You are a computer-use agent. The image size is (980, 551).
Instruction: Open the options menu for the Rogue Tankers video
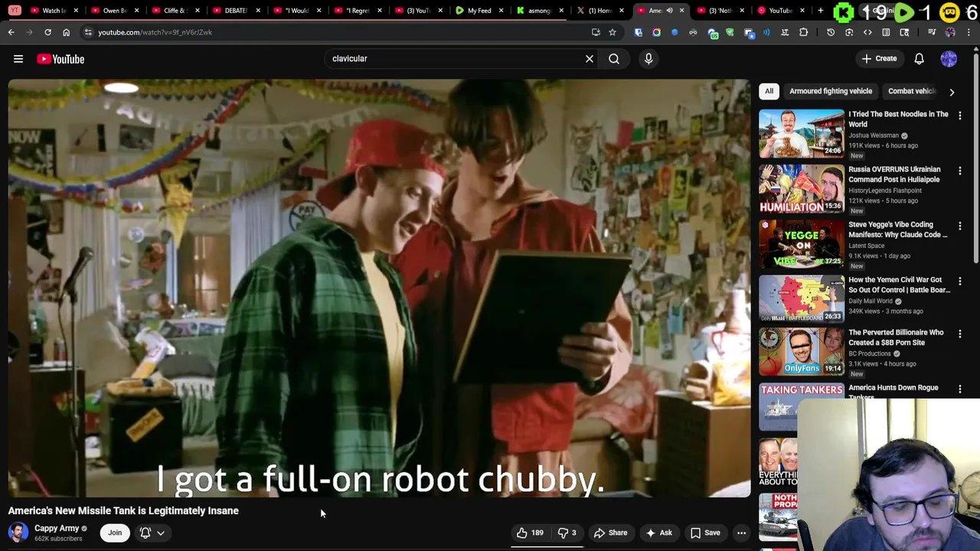coord(960,389)
